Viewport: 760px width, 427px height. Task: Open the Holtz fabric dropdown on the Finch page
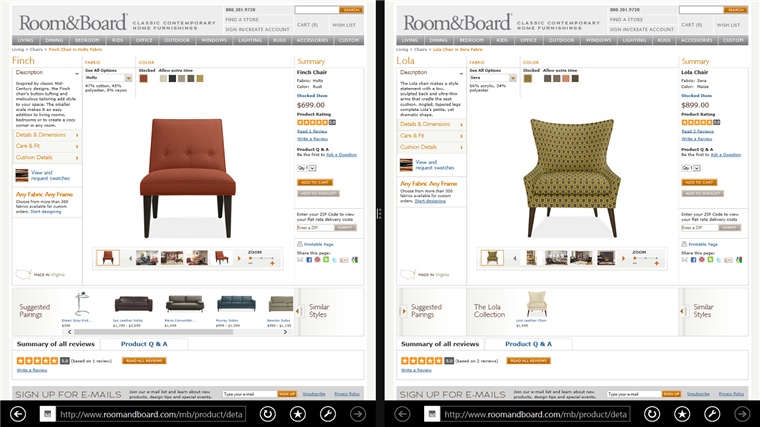pyautogui.click(x=109, y=78)
